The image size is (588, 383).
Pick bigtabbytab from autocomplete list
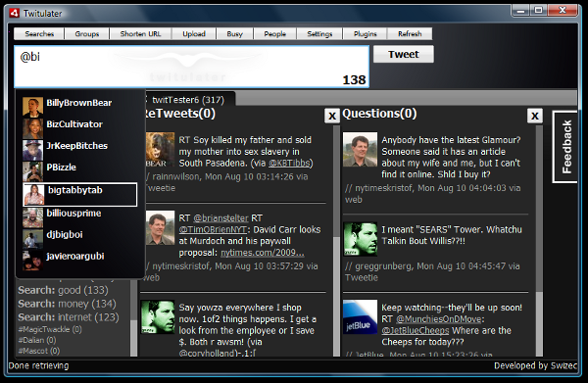click(80, 195)
